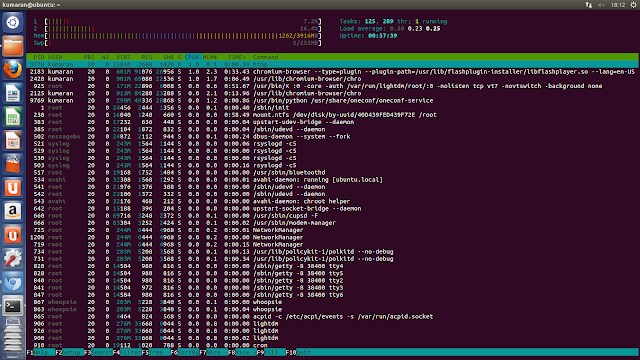Image resolution: width=640 pixels, height=360 pixels.
Task: Open the Amazon launcher icon
Action: [13, 211]
